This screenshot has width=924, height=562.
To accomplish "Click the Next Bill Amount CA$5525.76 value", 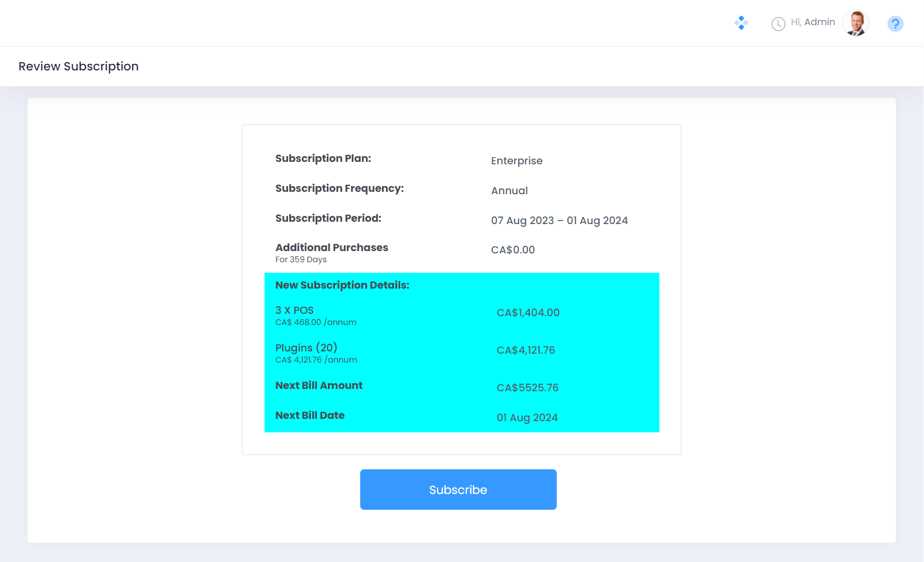I will point(527,388).
